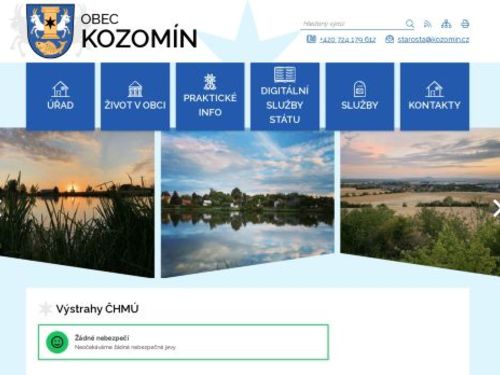Click the open book icon above DIGITÁLNÍ SLUŽBY
The width and height of the screenshot is (500, 375).
285,75
